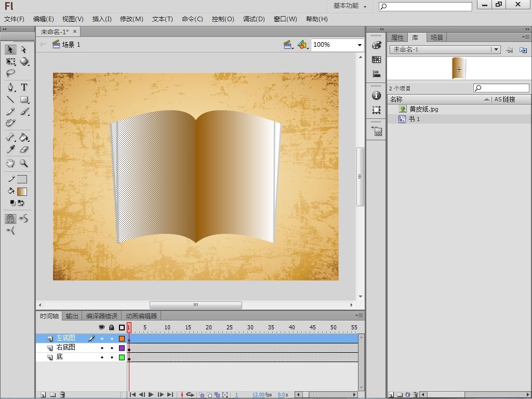Screen dimensions: 532x399
Task: Select the Lasso tool
Action: pos(10,74)
